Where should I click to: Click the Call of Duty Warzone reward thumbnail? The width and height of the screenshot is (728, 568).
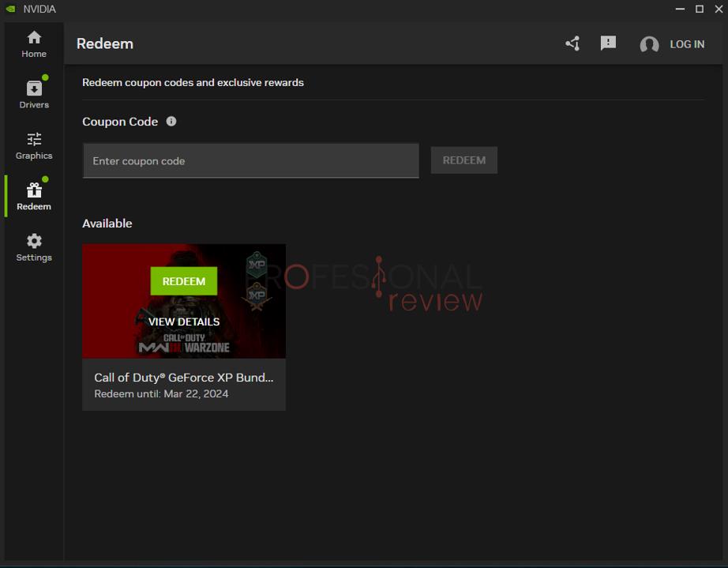[184, 301]
